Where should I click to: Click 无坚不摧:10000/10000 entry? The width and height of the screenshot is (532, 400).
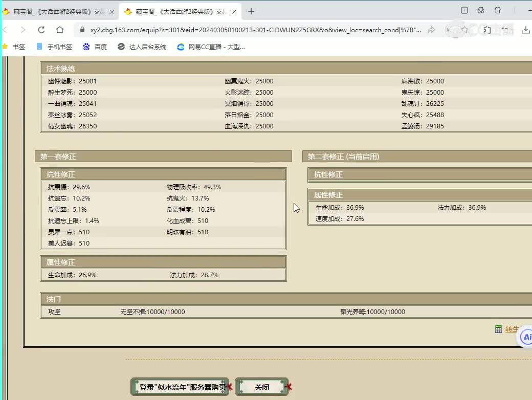tap(152, 312)
